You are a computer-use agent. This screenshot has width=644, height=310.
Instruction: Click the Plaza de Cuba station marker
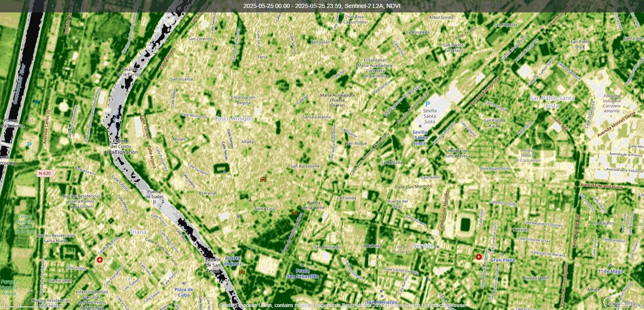[x=184, y=282]
